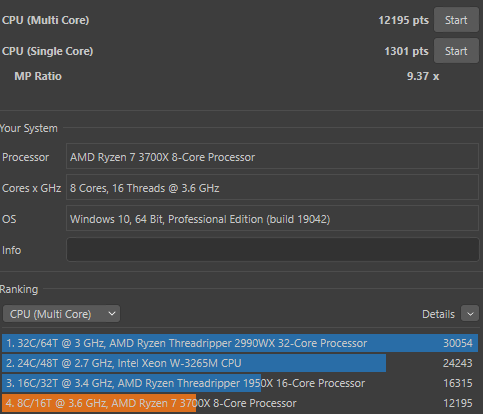The image size is (483, 414).
Task: Select the OS field showing Windows 10
Action: [273, 218]
